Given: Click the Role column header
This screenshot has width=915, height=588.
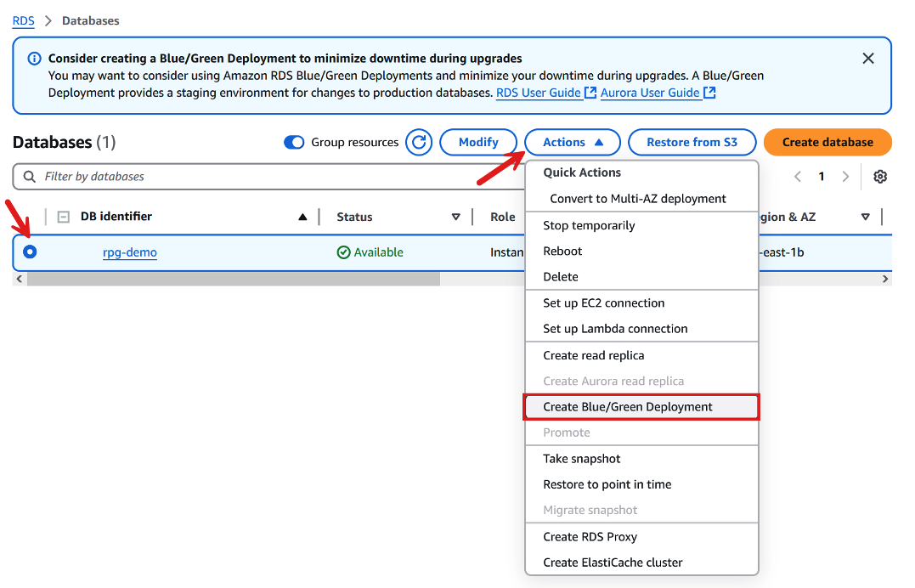Looking at the screenshot, I should pos(502,218).
